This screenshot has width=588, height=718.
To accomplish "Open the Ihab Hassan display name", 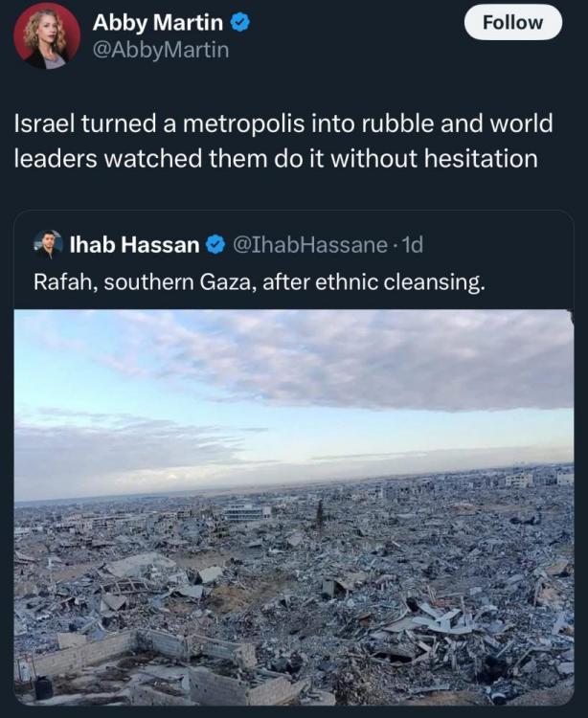I will [135, 245].
